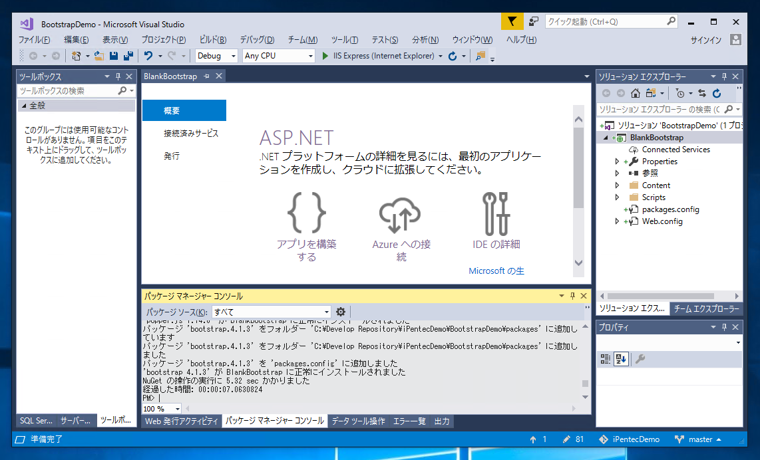Click the Refresh icon in Solution Explorer

click(717, 93)
